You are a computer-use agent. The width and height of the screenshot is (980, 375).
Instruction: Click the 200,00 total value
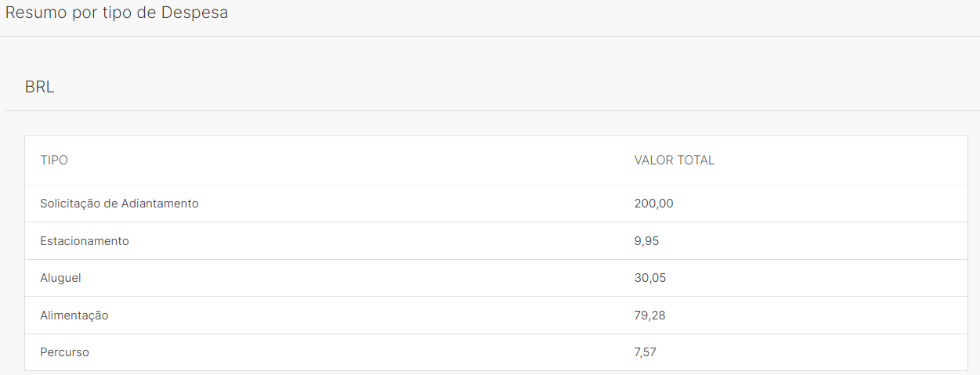(654, 204)
